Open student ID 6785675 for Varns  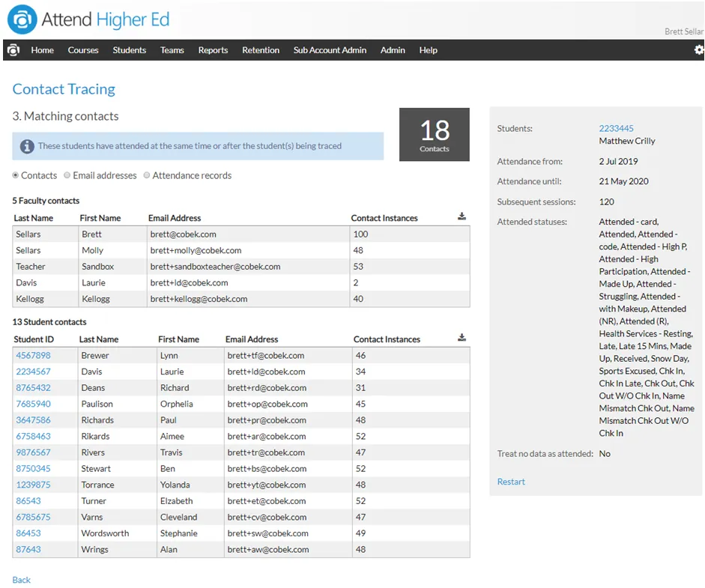(x=33, y=518)
